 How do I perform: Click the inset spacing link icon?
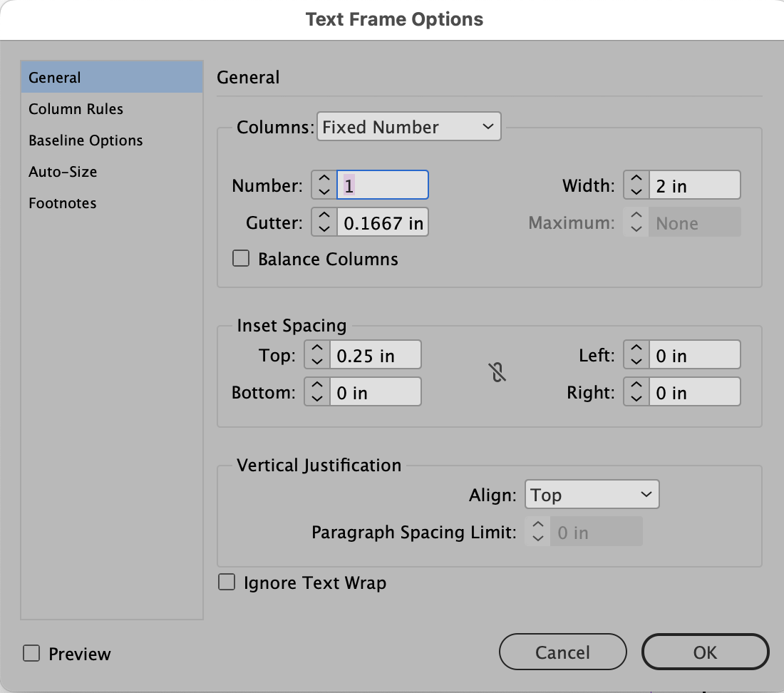tap(497, 373)
